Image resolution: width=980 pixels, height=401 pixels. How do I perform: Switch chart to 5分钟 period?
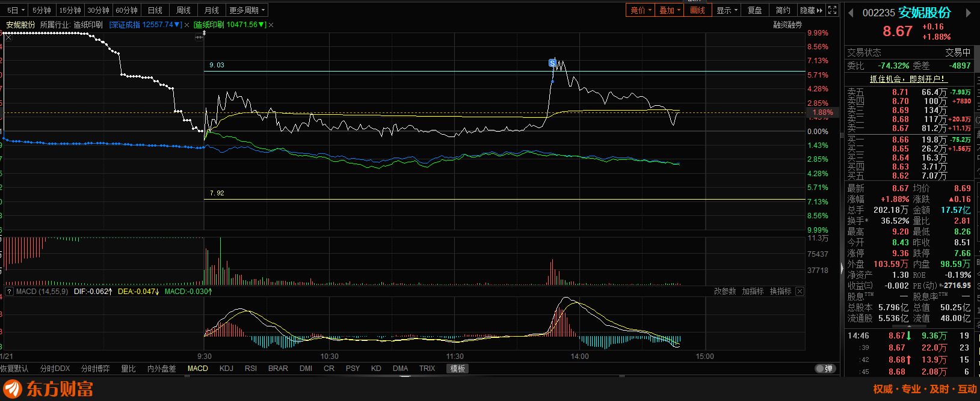point(42,10)
